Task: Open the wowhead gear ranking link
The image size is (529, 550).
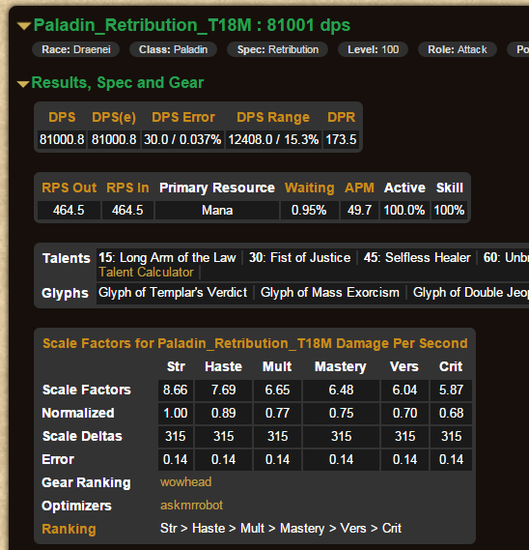Action: [186, 482]
